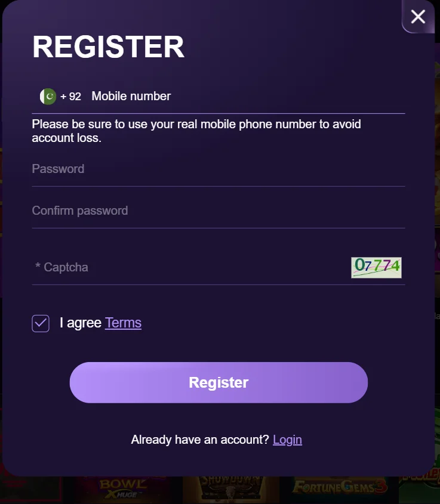Click the "I agree" label text
Screen dimensions: 440x504
[81, 323]
